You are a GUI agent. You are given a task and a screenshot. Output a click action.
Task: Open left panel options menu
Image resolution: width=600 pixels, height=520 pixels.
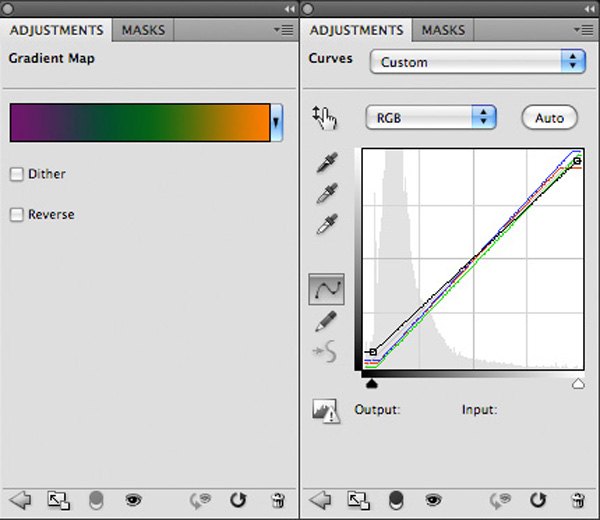coord(284,30)
